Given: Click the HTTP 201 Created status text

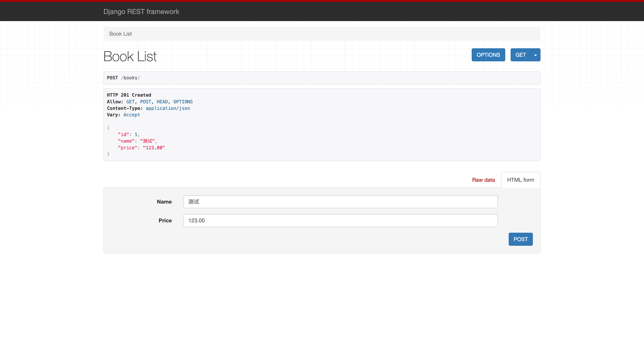Looking at the screenshot, I should coord(129,95).
